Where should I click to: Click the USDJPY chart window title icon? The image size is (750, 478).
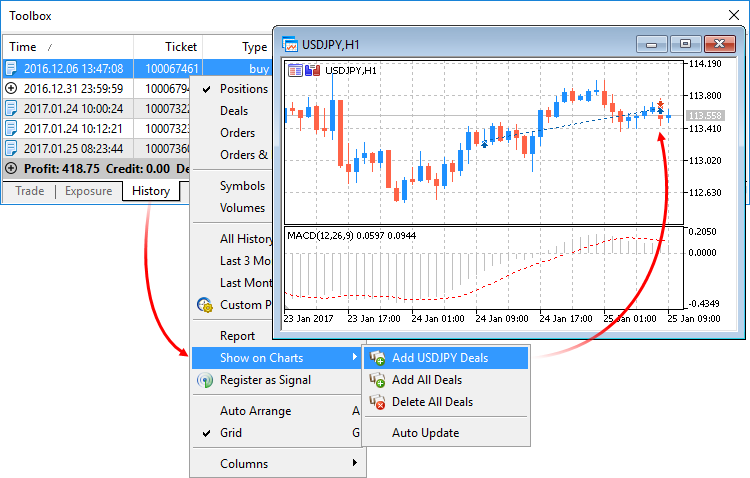tap(291, 44)
